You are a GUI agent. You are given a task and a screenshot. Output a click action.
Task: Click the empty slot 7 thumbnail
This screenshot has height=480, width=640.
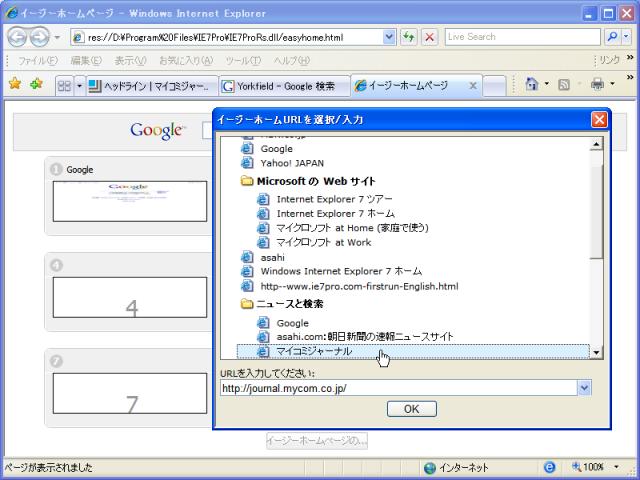click(130, 393)
